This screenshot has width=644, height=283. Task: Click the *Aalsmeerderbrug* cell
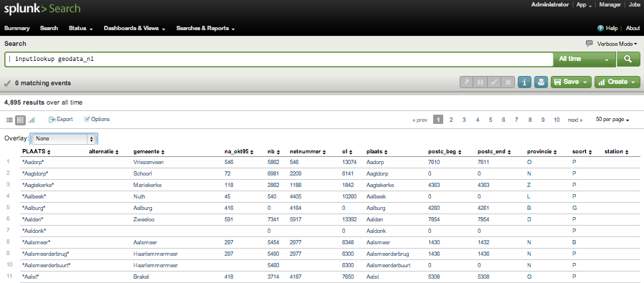pyautogui.click(x=45, y=254)
